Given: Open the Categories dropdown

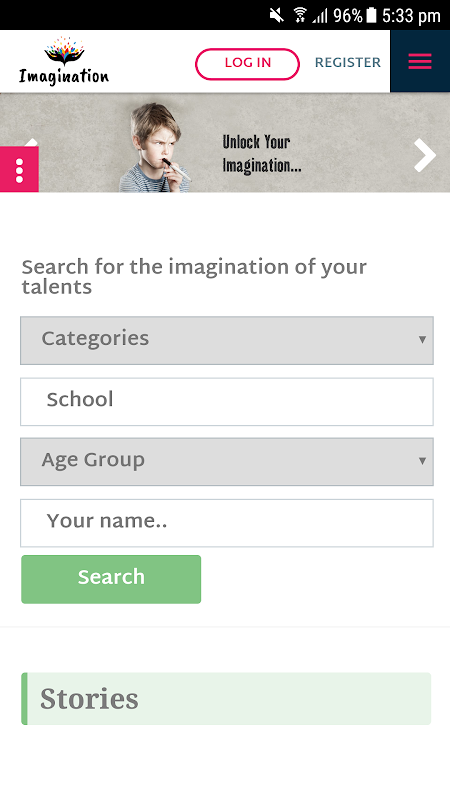Looking at the screenshot, I should click(x=227, y=340).
